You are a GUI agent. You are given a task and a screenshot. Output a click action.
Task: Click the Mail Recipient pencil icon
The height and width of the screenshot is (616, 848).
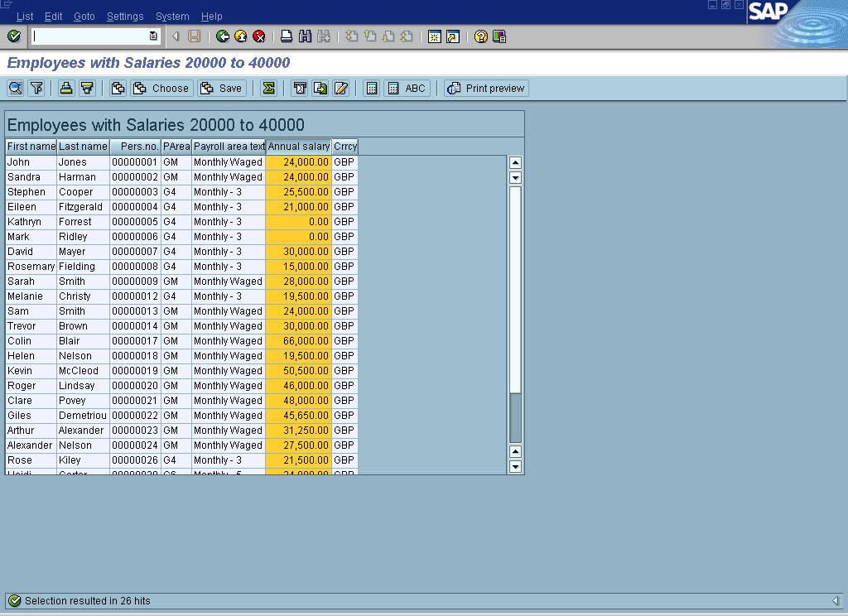340,88
